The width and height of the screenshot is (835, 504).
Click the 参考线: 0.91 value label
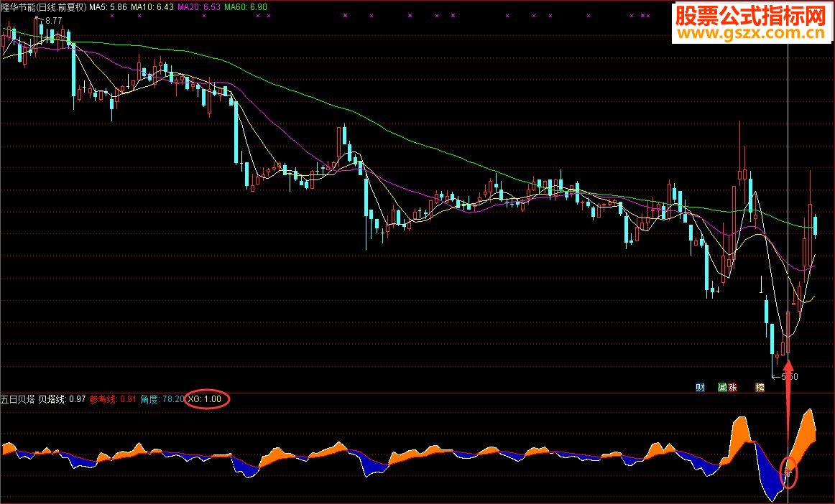pyautogui.click(x=113, y=398)
